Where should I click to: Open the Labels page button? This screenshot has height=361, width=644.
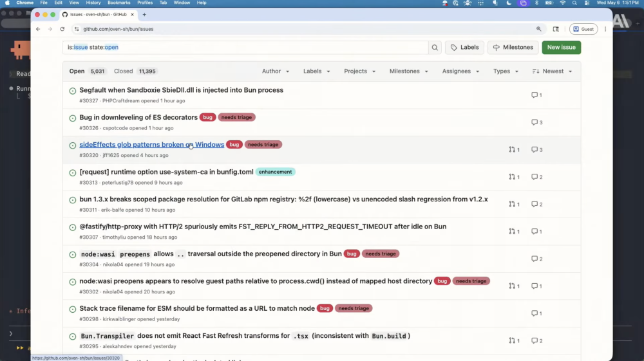464,48
